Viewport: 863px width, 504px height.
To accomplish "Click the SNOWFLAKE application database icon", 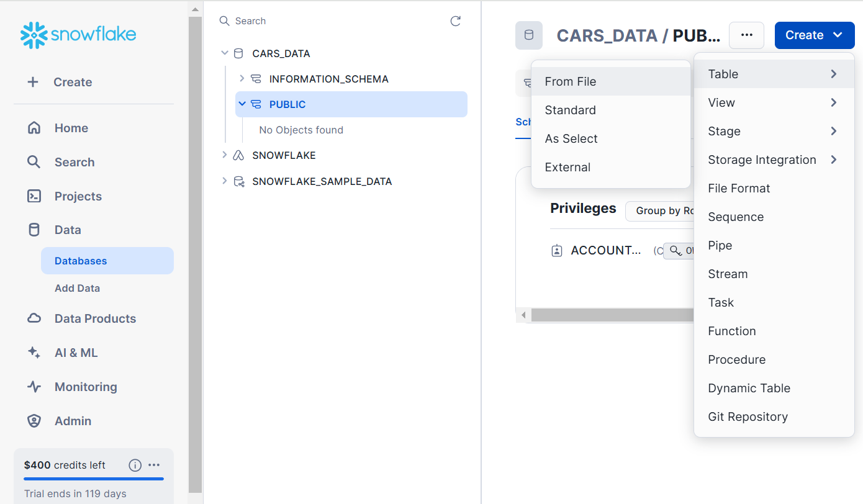I will click(x=238, y=155).
